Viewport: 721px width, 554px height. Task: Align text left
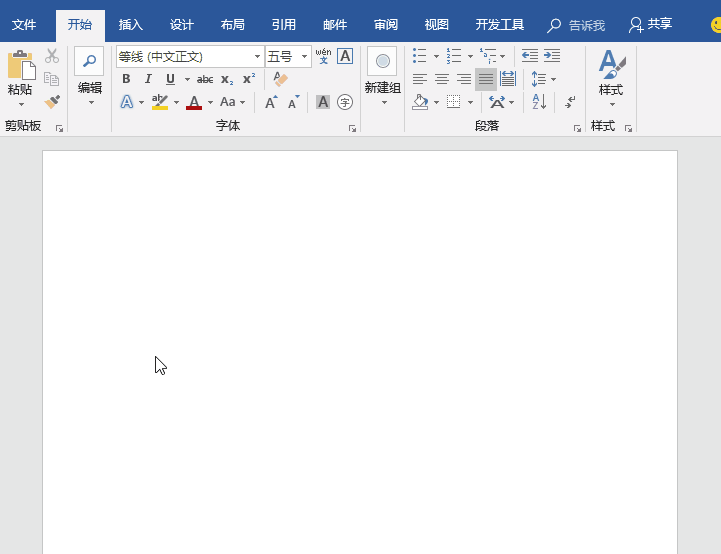[x=419, y=79]
